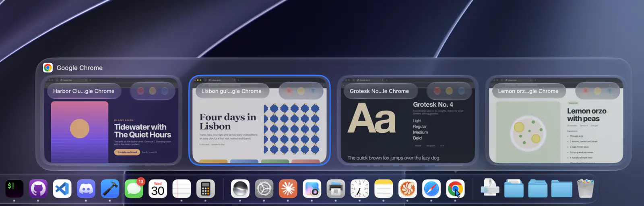Select the Lisbon guide Chrome window preview

[260, 120]
